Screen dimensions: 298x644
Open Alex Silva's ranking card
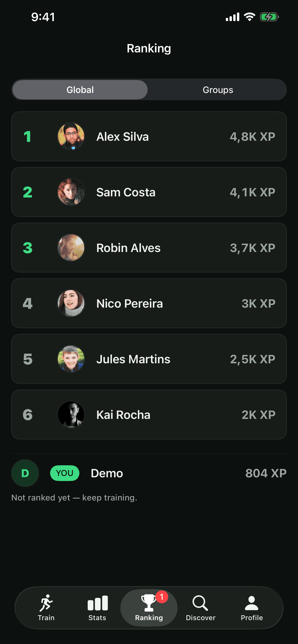coord(149,137)
